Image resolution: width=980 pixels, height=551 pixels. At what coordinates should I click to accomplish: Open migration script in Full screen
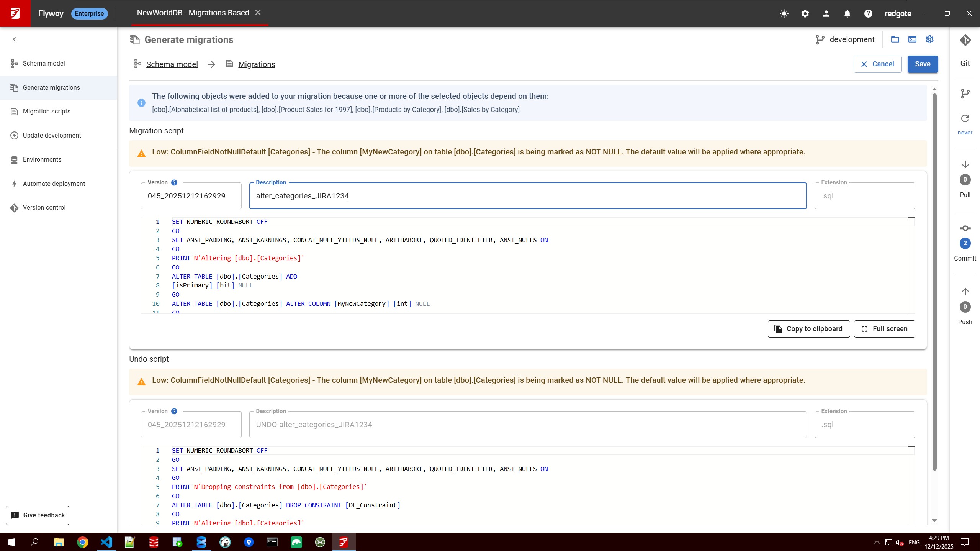pyautogui.click(x=884, y=328)
